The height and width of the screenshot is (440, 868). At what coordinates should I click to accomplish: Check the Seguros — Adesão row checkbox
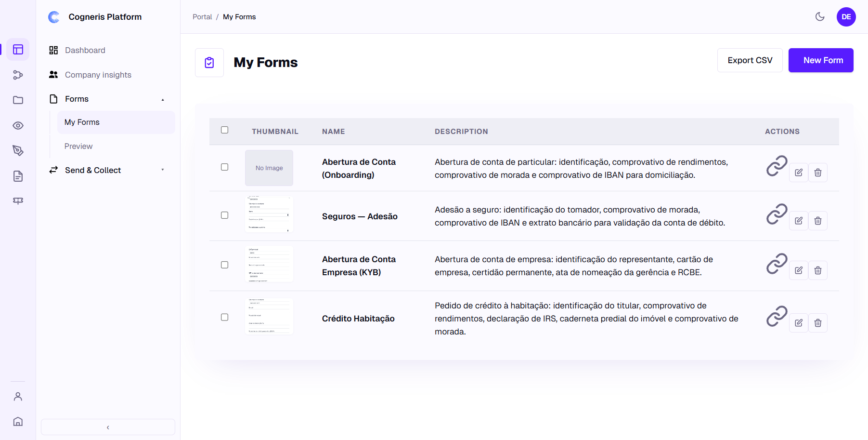(224, 215)
